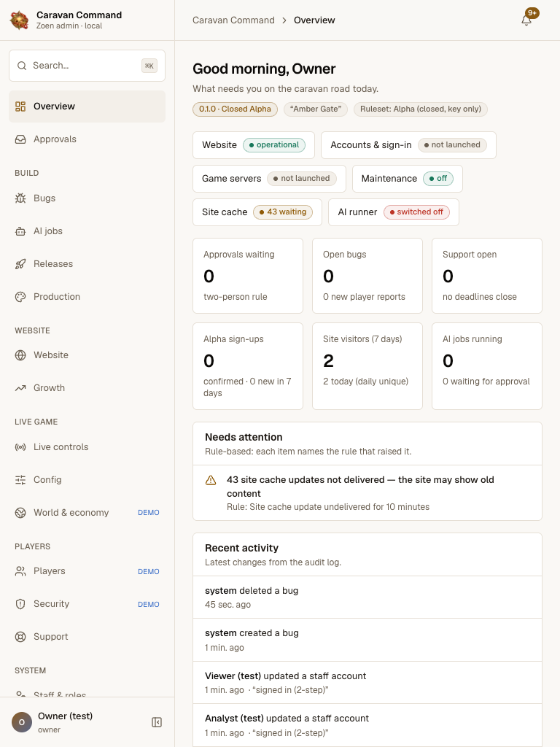
Task: Open the Site visitors (7 days) card
Action: point(367,366)
